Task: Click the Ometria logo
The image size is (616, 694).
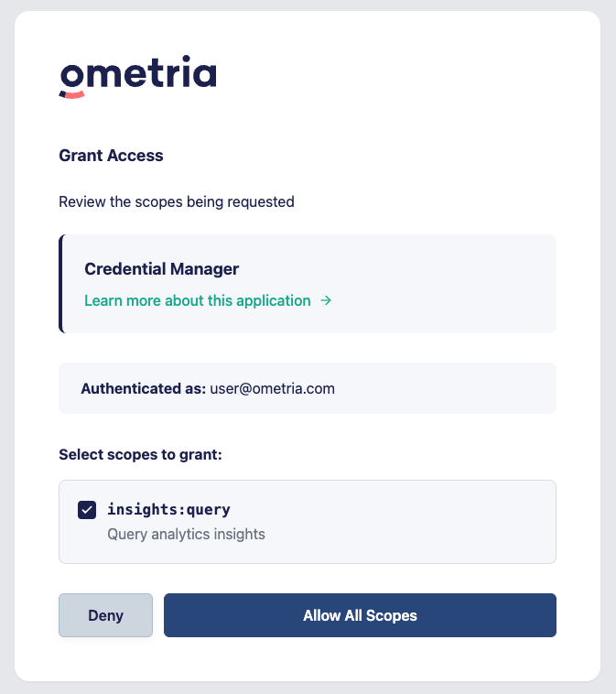Action: click(x=137, y=77)
